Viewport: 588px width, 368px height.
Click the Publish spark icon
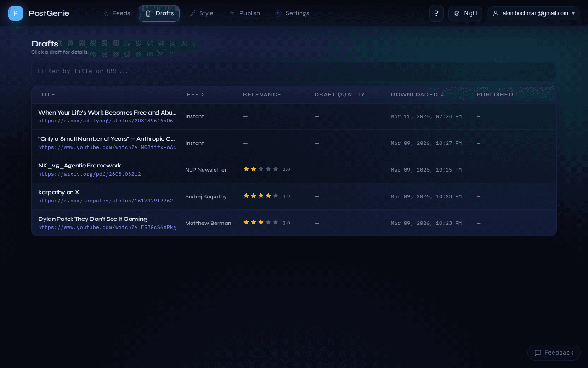[x=232, y=13]
